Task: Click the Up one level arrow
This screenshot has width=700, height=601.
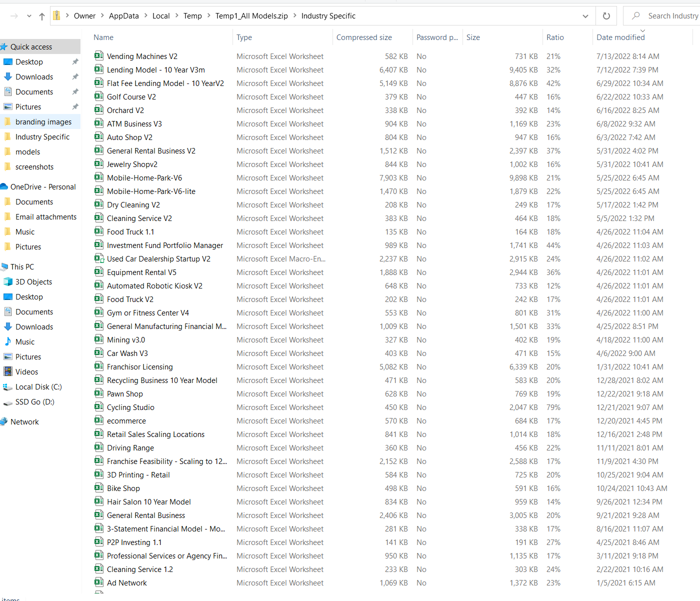Action: coord(42,16)
